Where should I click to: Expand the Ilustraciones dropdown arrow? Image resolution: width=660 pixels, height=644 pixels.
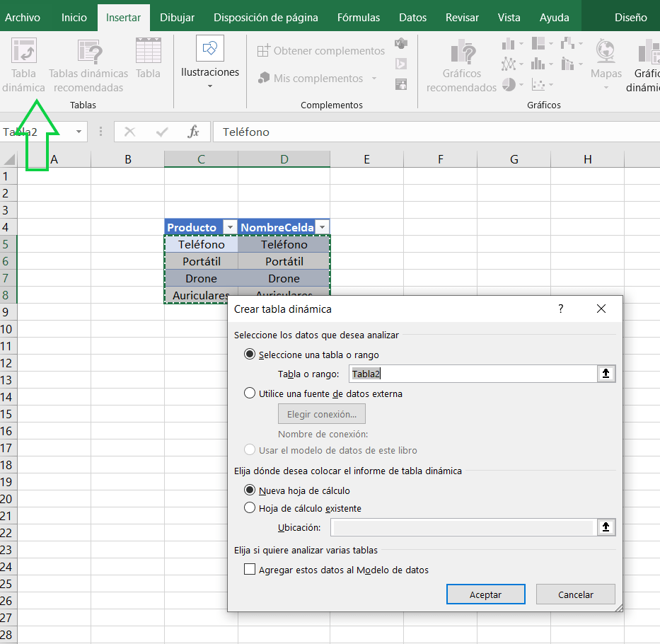coord(209,86)
